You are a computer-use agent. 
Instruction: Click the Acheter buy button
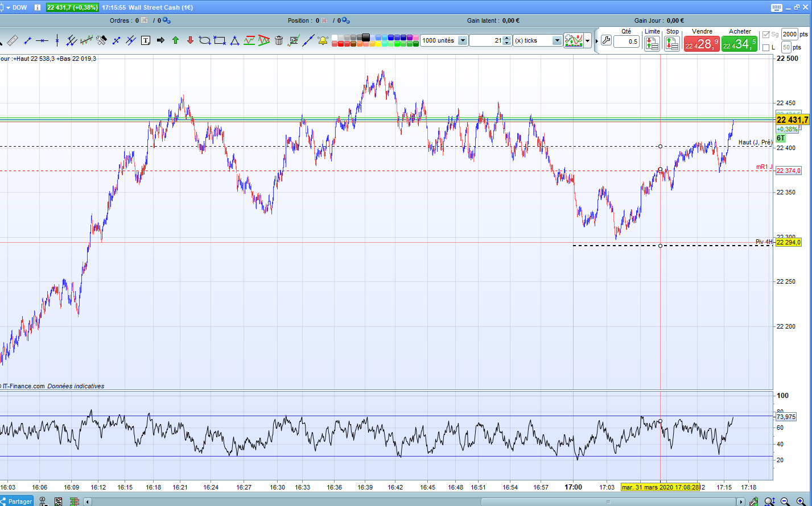pos(740,44)
